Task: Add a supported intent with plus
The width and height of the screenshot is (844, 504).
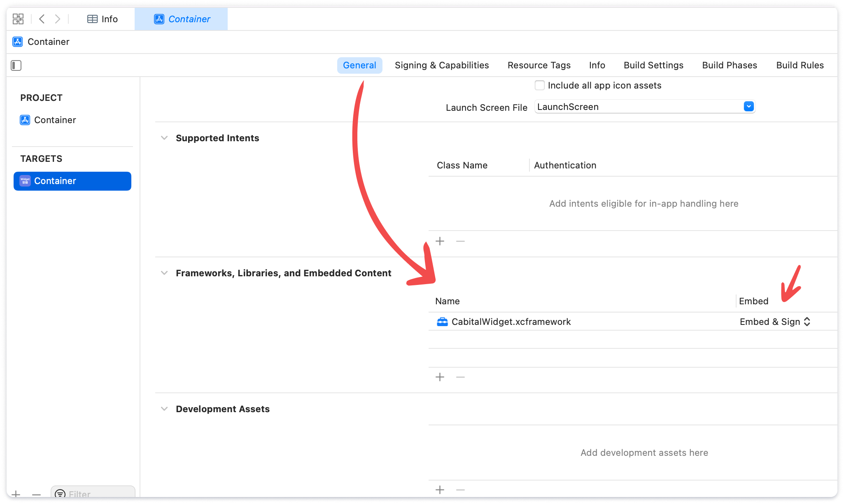Action: tap(440, 241)
